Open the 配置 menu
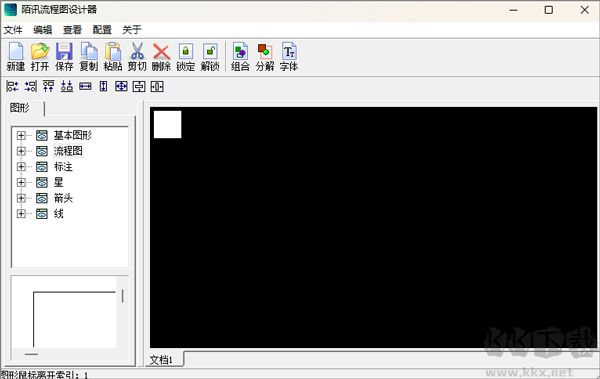600x379 pixels. click(x=102, y=29)
